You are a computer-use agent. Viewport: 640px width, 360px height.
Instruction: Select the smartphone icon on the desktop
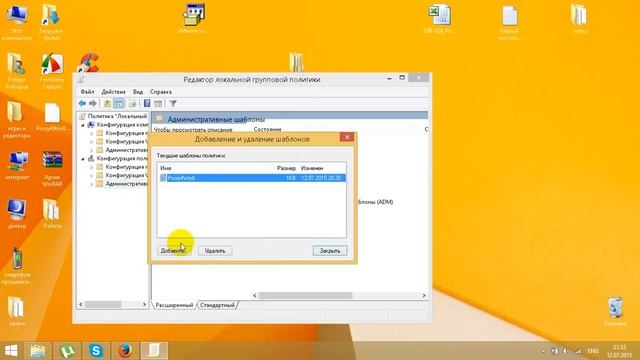click(x=17, y=266)
